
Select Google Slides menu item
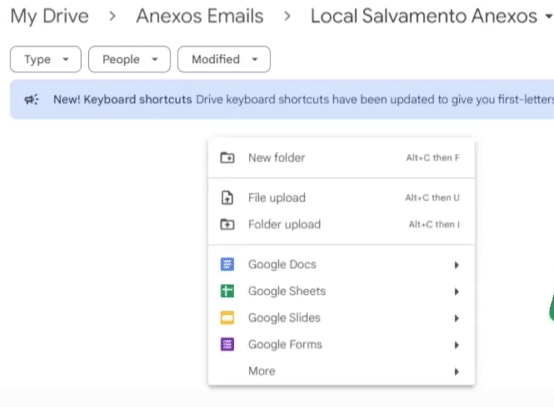341,318
